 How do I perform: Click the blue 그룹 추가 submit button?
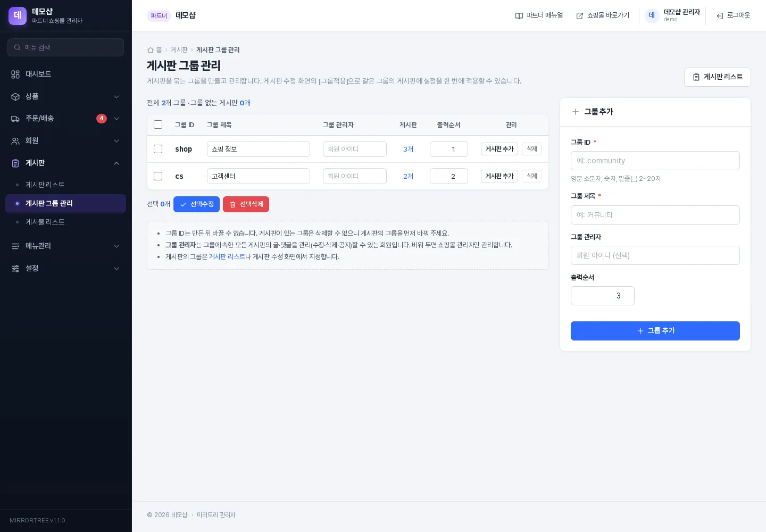tap(655, 331)
